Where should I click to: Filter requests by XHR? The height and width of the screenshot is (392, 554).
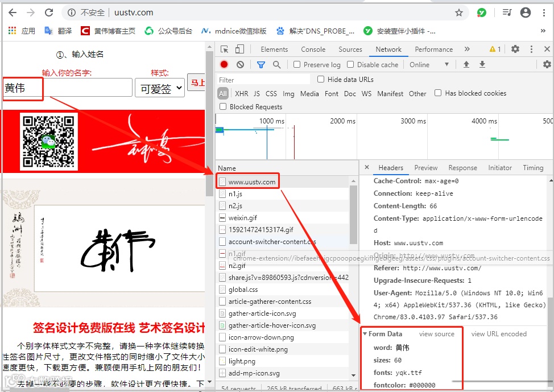point(241,94)
